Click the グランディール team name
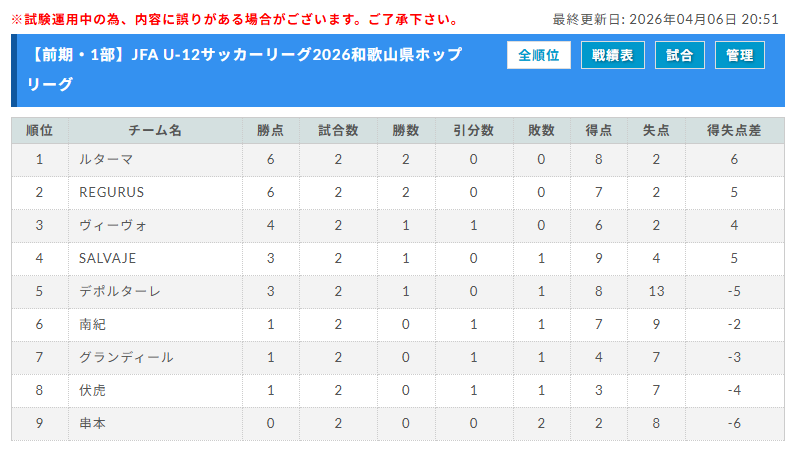 [126, 357]
